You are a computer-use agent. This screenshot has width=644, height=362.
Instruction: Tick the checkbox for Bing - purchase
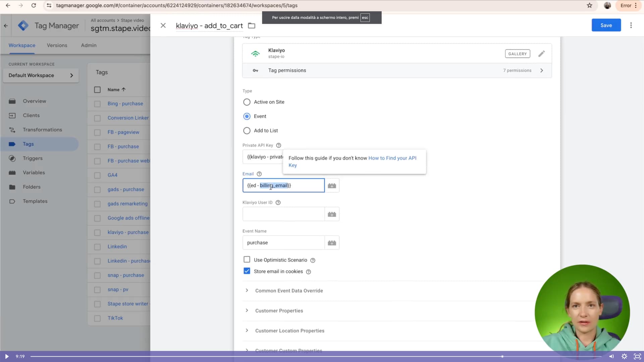[x=97, y=104]
